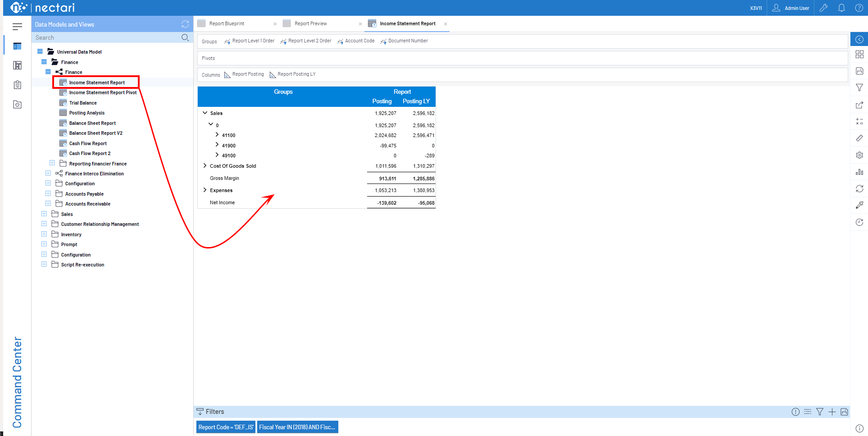This screenshot has height=436, width=868.
Task: Click the plus icon in Filters bar
Action: point(832,412)
